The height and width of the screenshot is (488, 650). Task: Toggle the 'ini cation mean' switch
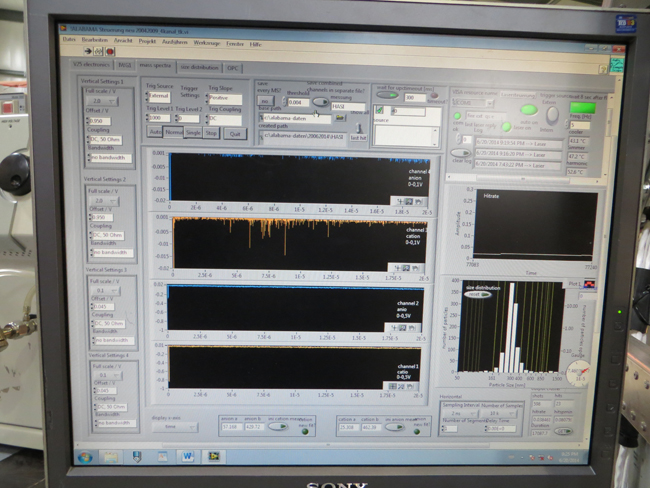(x=278, y=426)
